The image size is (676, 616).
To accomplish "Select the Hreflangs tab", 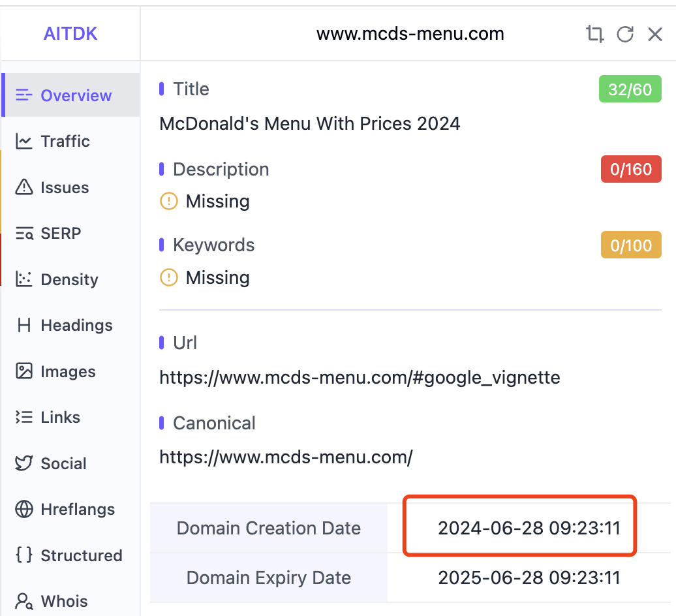I will [71, 510].
